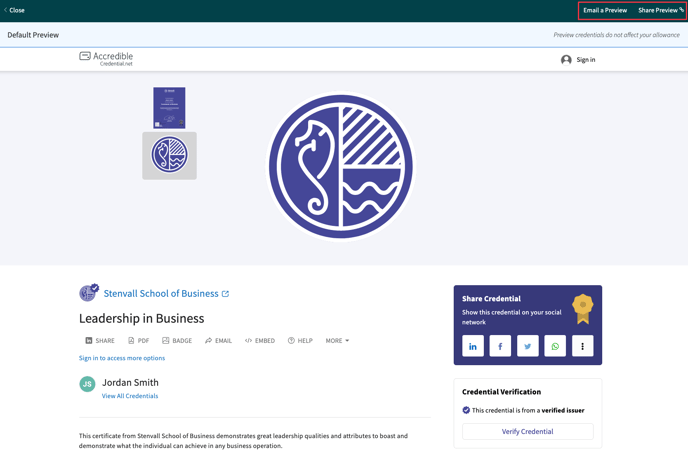Viewport: 688px width, 455px height.
Task: Share credential on Facebook icon
Action: pyautogui.click(x=500, y=346)
